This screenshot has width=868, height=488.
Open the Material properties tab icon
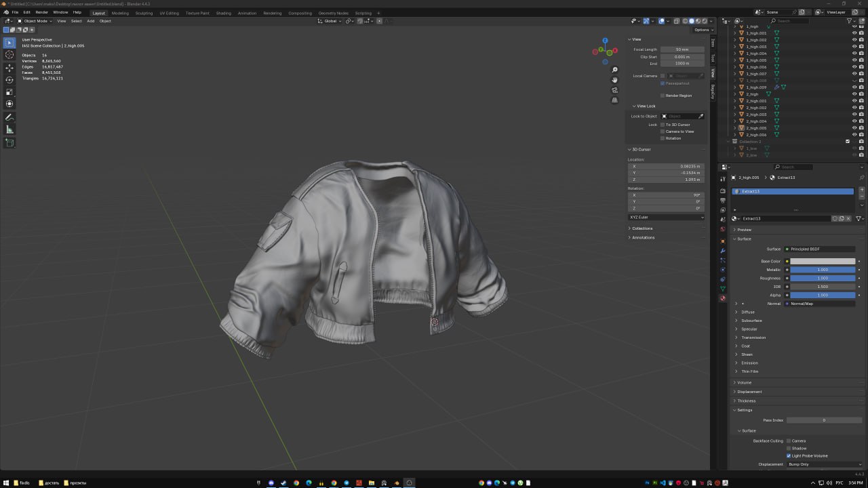(723, 298)
